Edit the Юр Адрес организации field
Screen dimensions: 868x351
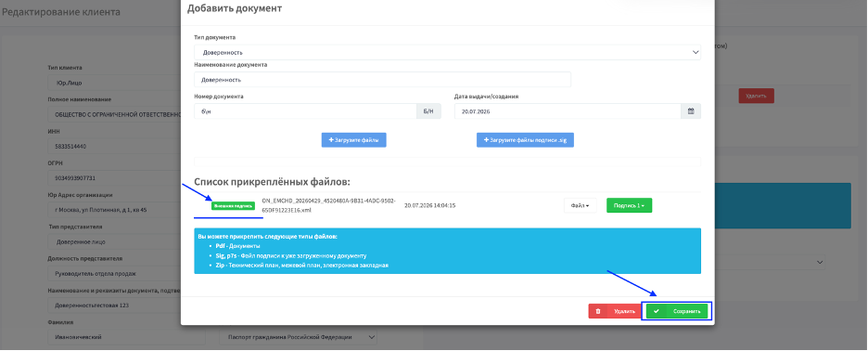[x=115, y=210]
